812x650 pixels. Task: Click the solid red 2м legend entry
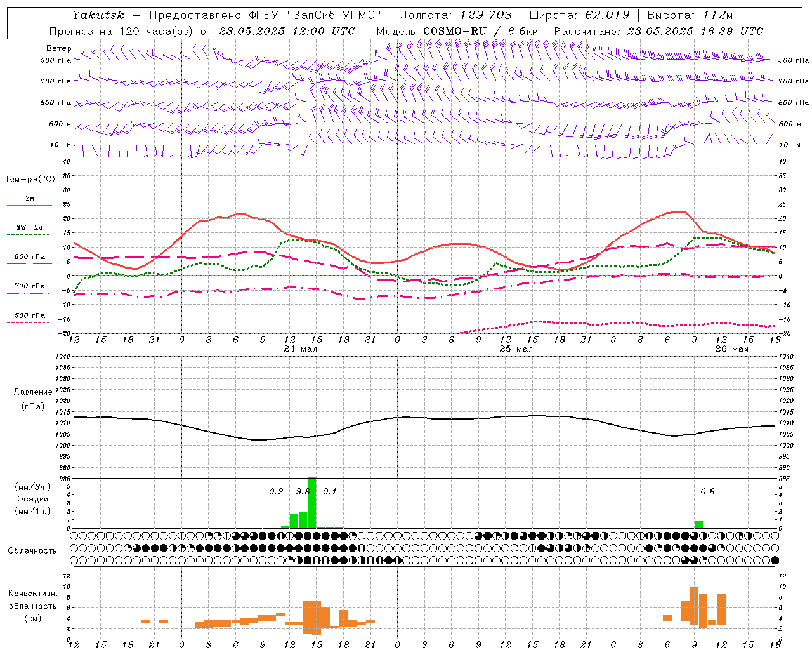click(x=30, y=201)
